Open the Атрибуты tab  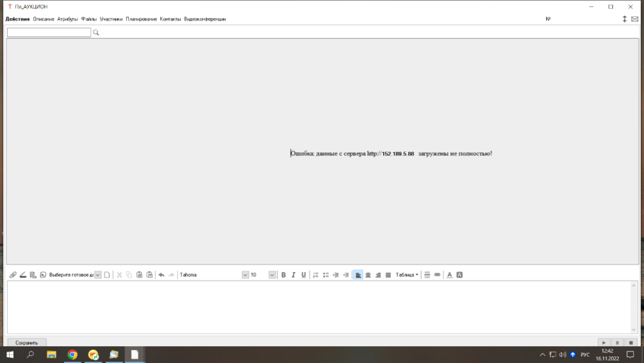click(68, 19)
